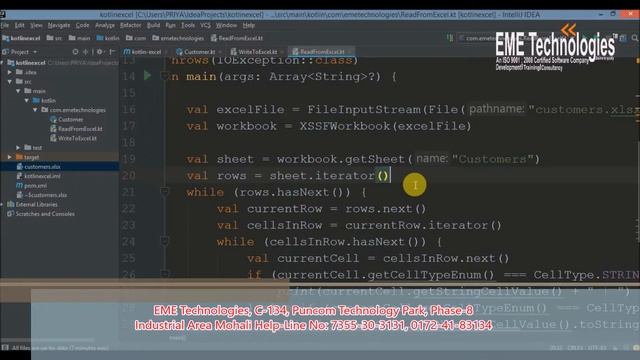
Task: Click the "Customers" string on line 19
Action: [493, 159]
